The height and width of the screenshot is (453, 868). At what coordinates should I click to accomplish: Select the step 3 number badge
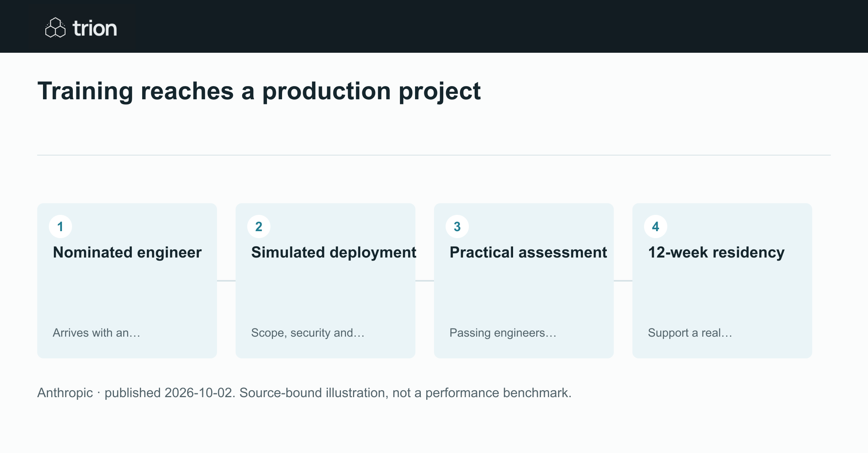point(457,226)
